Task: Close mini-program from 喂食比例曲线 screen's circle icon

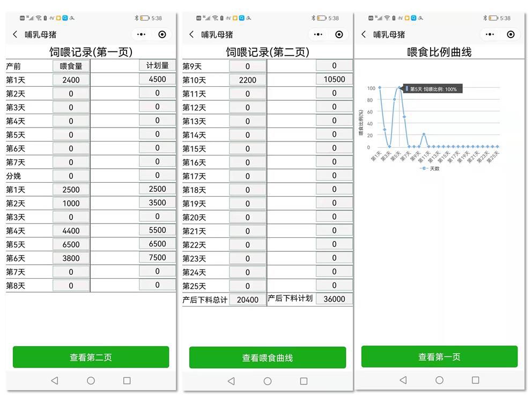Action: (x=511, y=35)
